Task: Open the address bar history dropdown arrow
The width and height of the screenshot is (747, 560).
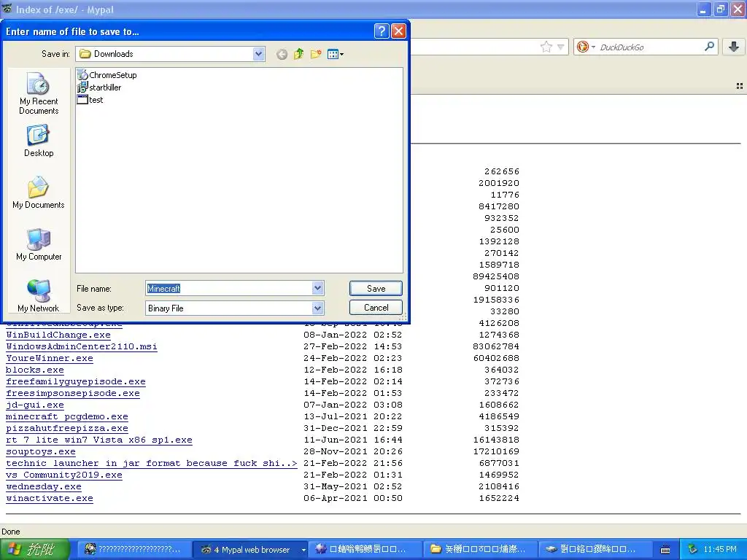Action: [561, 47]
